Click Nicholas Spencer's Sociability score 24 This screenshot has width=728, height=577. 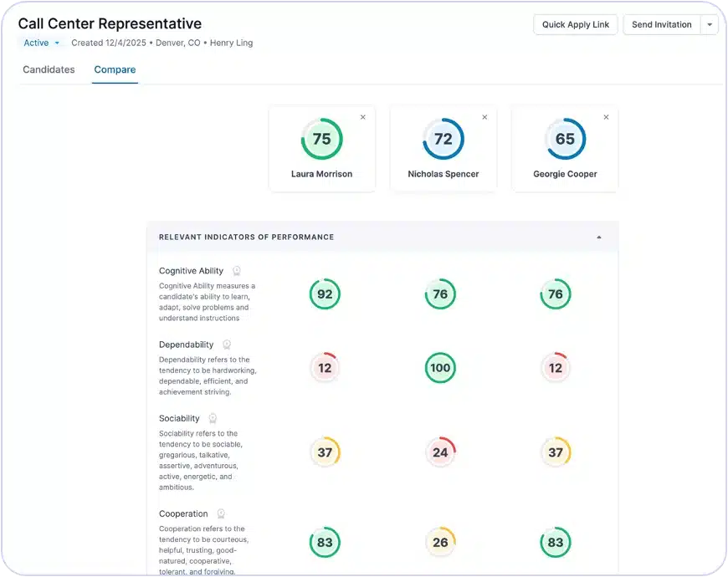(440, 452)
